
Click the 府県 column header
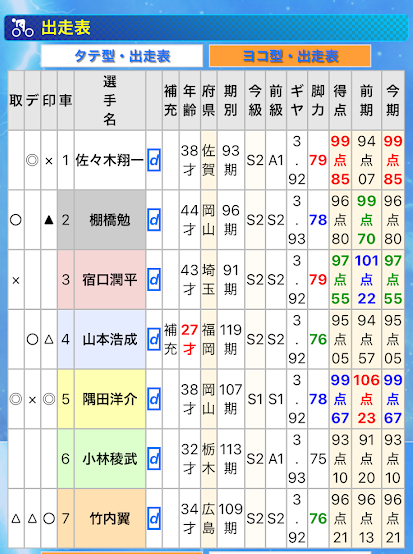point(208,101)
